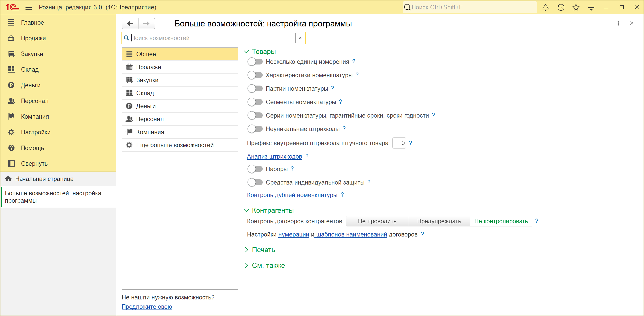Open Главное in the left sidebar
Viewport: 644px width, 316px height.
[58, 23]
